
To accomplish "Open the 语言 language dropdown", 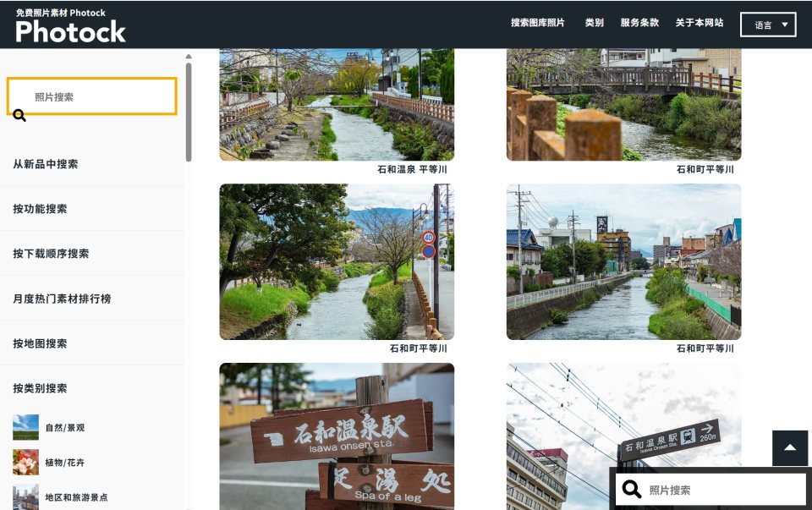I will click(767, 25).
